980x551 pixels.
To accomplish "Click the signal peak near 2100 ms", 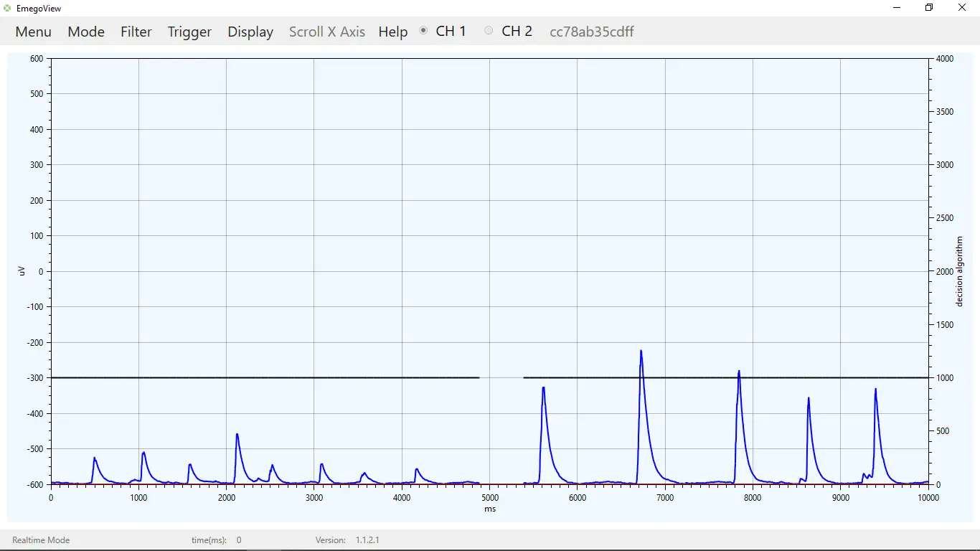I will tap(237, 435).
